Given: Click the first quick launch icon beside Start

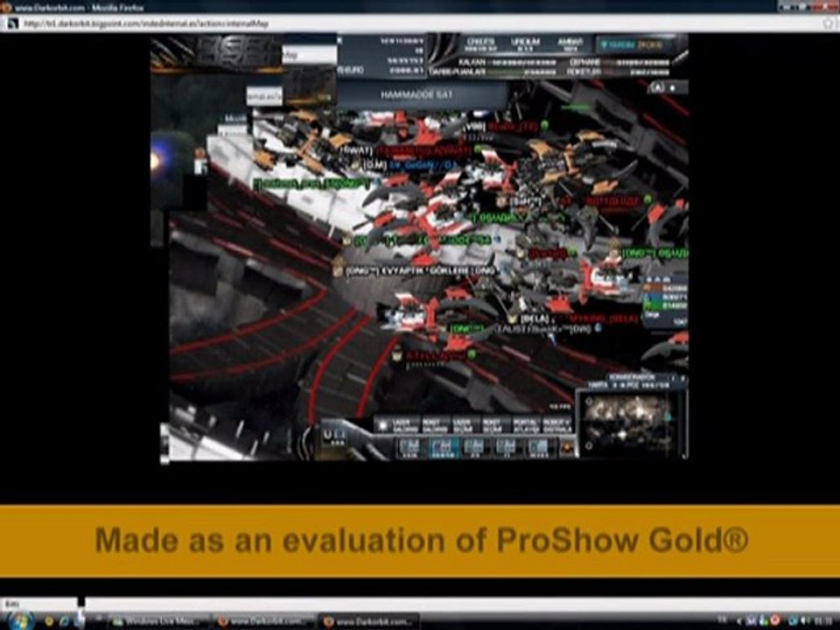Looking at the screenshot, I should click(x=49, y=622).
